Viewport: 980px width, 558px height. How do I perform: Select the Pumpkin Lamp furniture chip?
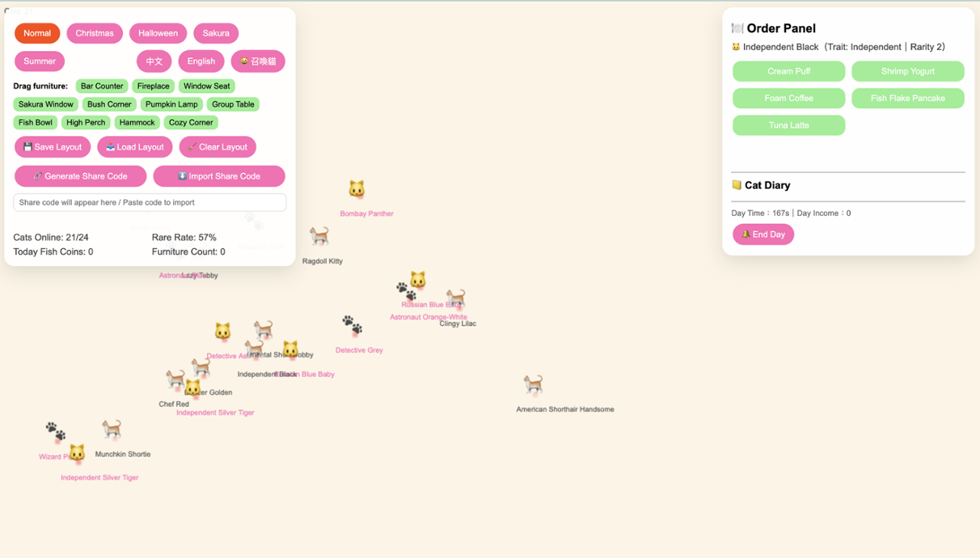171,104
